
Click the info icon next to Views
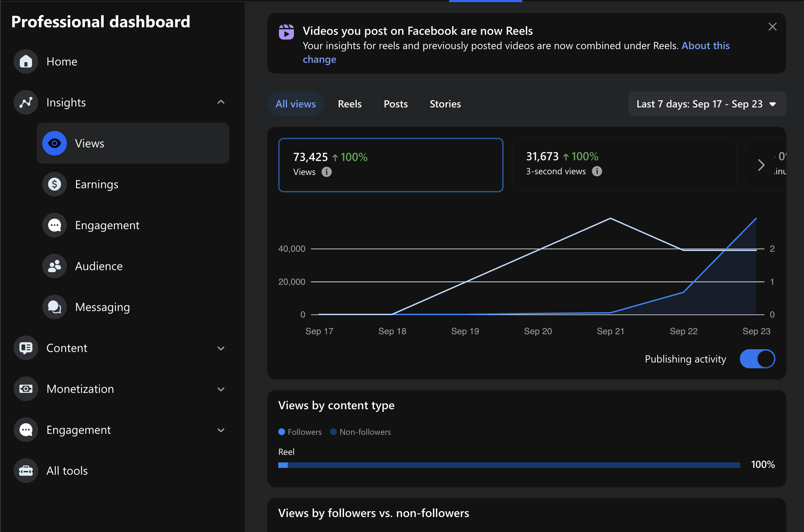click(x=327, y=172)
